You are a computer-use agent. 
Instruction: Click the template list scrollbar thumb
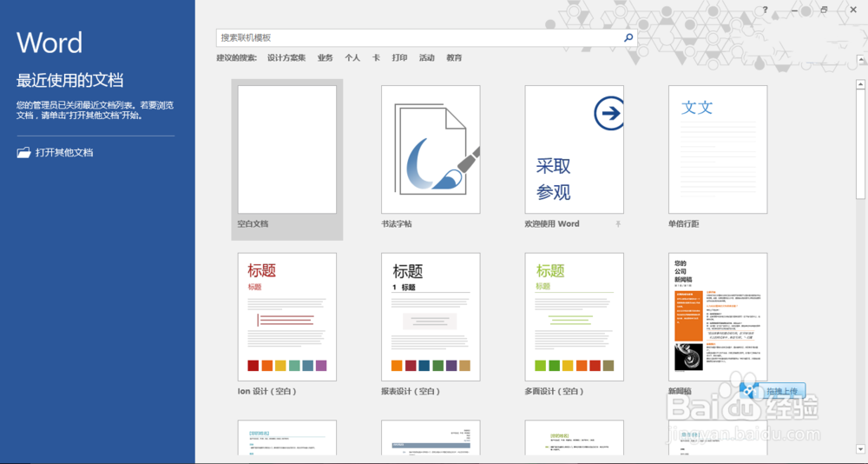pos(860,144)
